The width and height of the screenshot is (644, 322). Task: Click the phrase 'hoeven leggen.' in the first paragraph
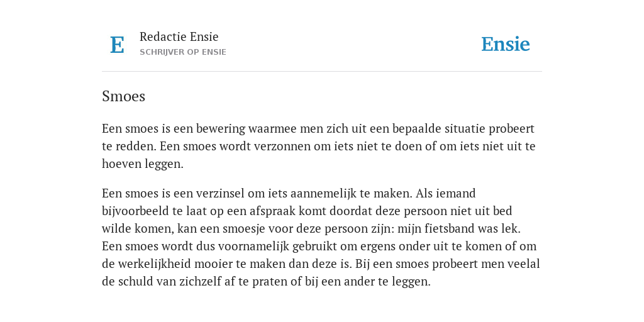click(143, 164)
